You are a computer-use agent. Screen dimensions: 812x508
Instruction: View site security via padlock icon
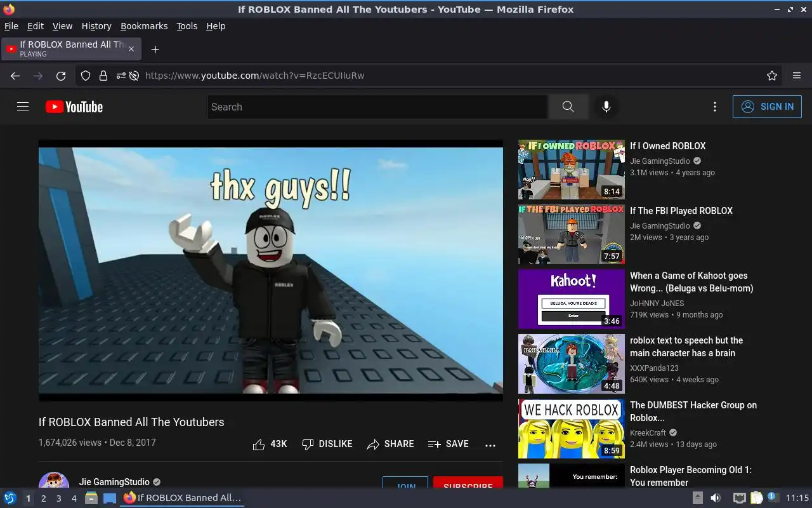103,76
